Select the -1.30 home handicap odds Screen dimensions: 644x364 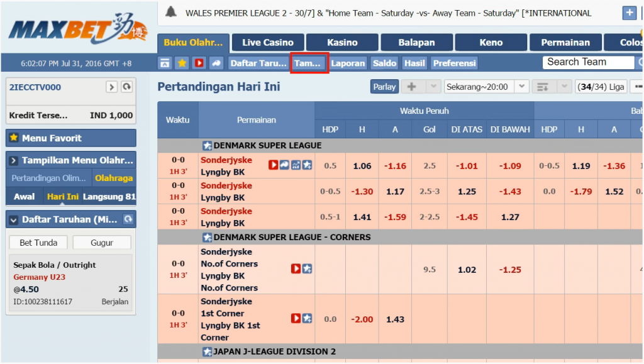point(362,191)
